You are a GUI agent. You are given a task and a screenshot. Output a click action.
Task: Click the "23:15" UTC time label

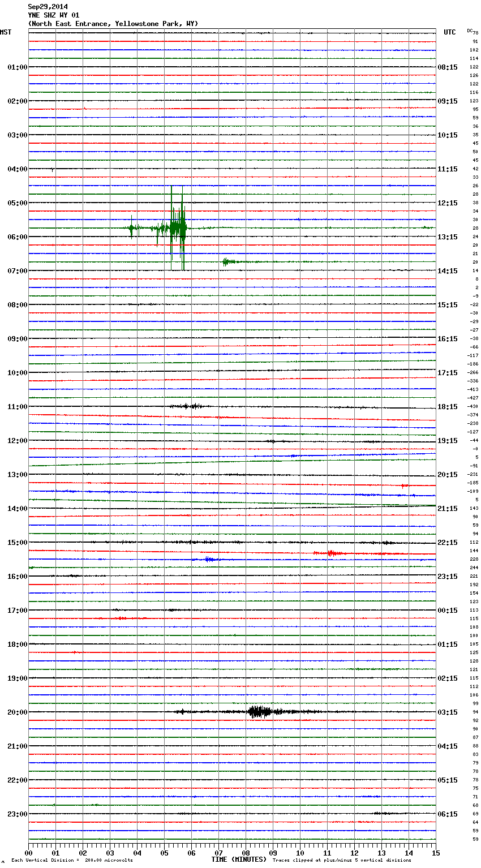point(448,577)
